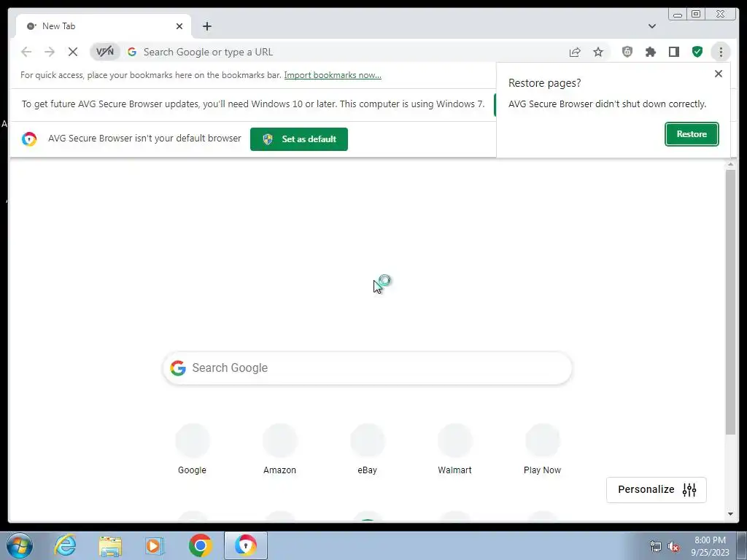This screenshot has height=560, width=747.
Task: Dismiss the Restore pages popup
Action: (x=719, y=74)
